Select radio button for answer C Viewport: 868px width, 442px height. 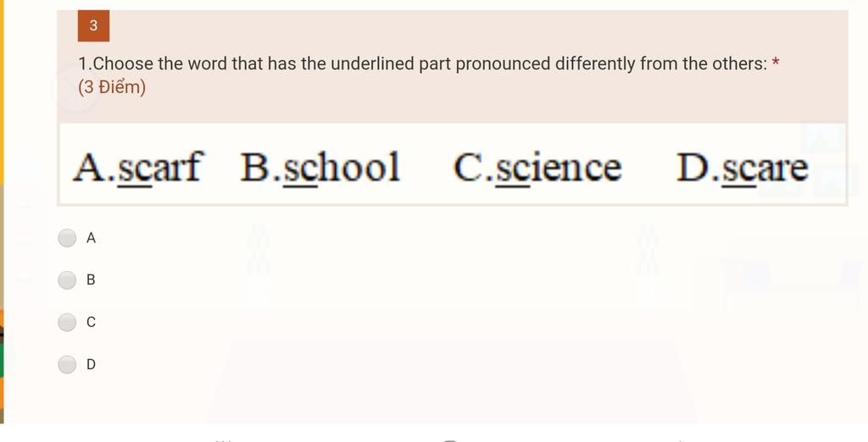point(67,322)
